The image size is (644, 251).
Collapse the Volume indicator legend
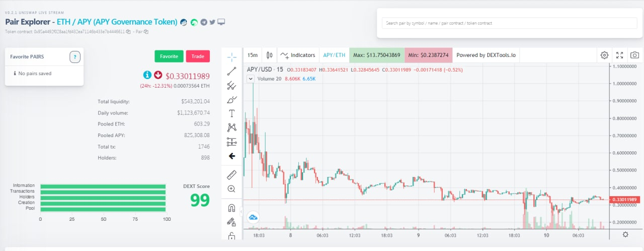[251, 79]
